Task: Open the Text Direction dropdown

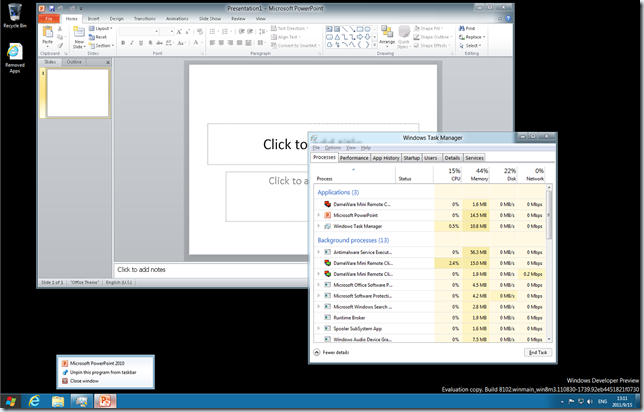Action: [x=290, y=28]
